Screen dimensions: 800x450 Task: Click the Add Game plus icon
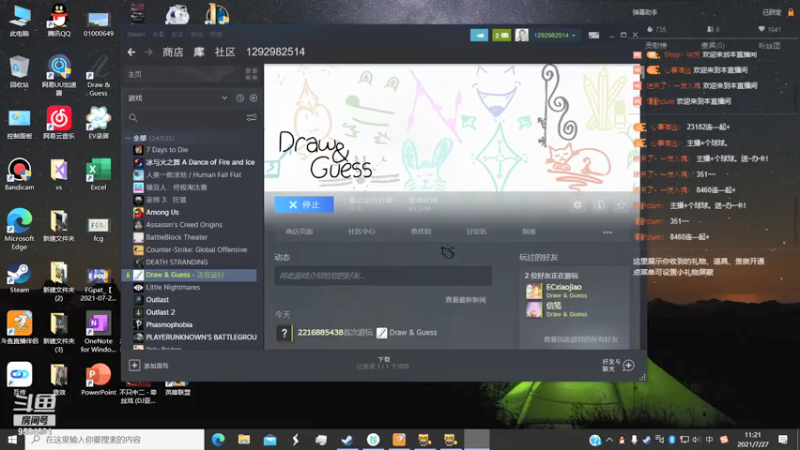pos(134,365)
